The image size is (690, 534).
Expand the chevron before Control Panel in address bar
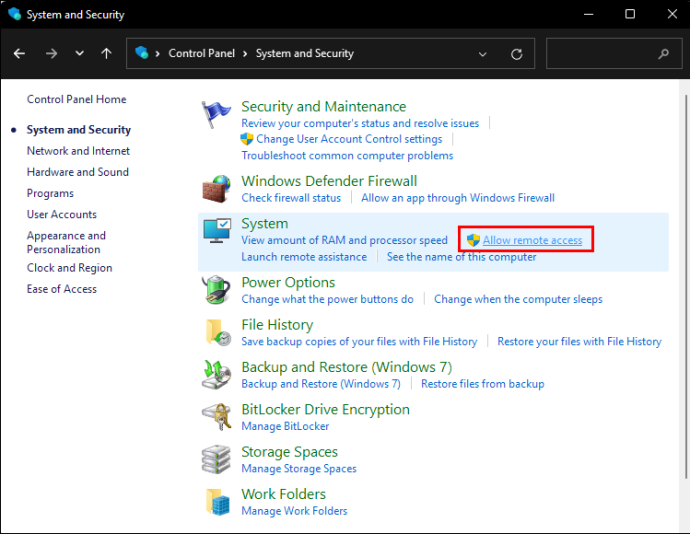pyautogui.click(x=158, y=54)
